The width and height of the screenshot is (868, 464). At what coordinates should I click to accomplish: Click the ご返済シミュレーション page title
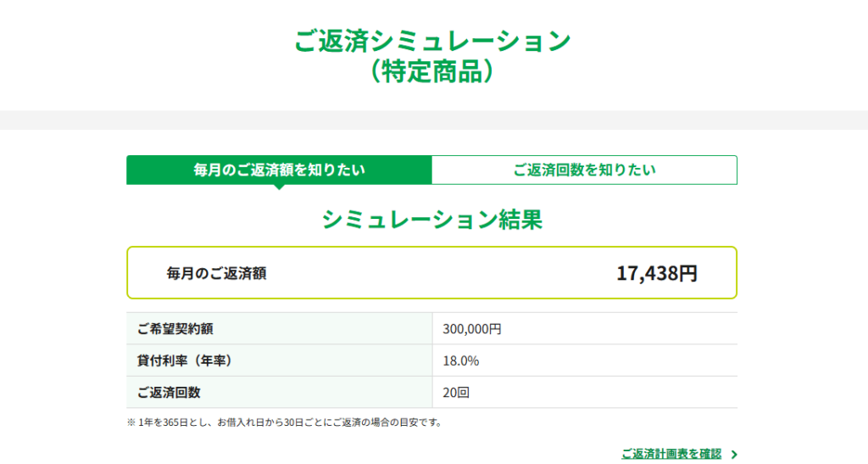pyautogui.click(x=432, y=41)
